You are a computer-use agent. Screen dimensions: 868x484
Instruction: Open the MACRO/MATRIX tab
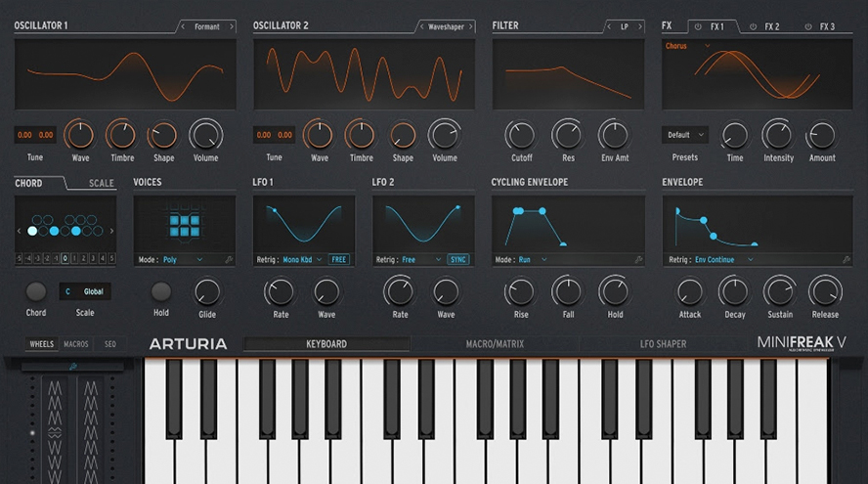495,344
